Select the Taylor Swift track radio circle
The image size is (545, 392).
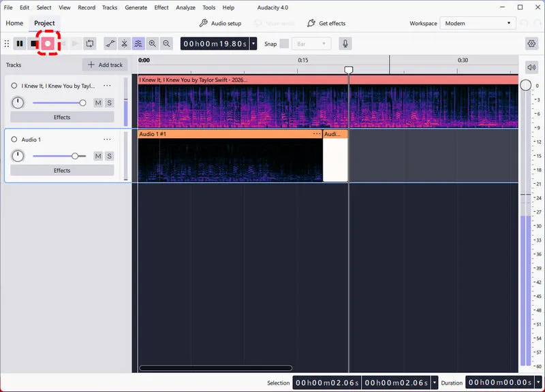(x=14, y=86)
